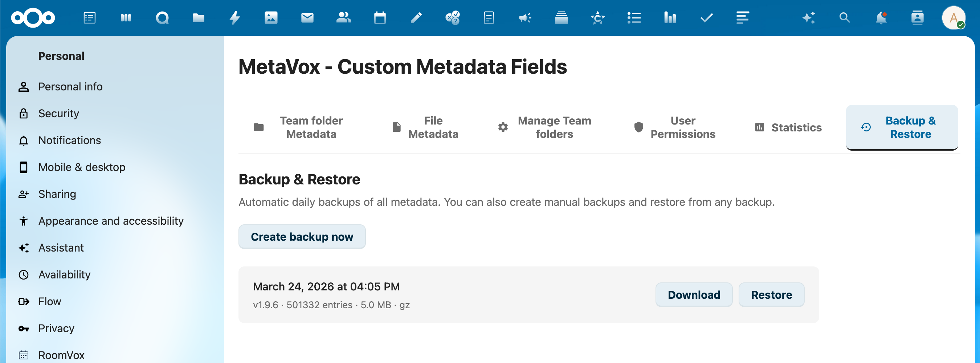This screenshot has height=363, width=980.
Task: Open the contacts menu card icon
Action: pyautogui.click(x=917, y=18)
